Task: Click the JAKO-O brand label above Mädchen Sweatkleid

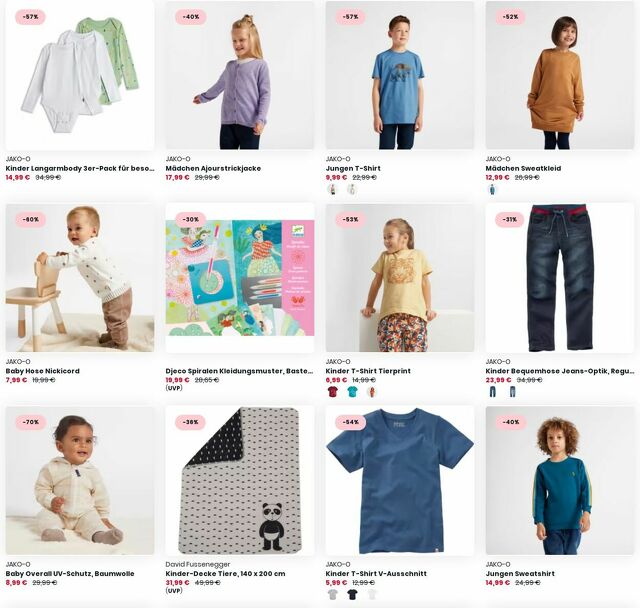Action: click(498, 159)
